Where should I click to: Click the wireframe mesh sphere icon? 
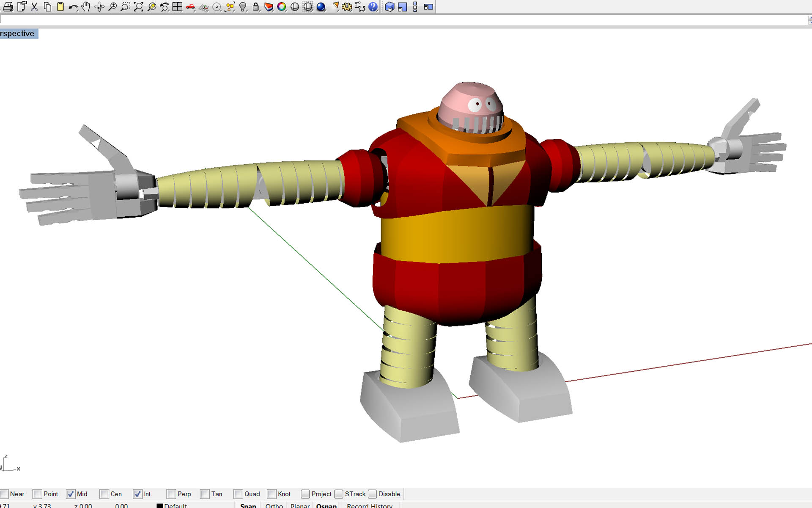coord(308,7)
